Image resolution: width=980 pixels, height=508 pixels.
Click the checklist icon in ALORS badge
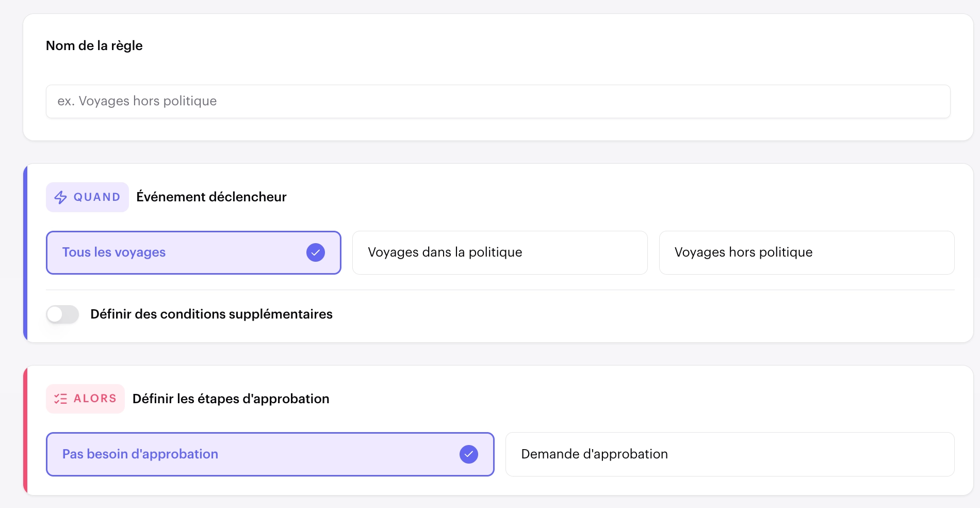pos(61,399)
